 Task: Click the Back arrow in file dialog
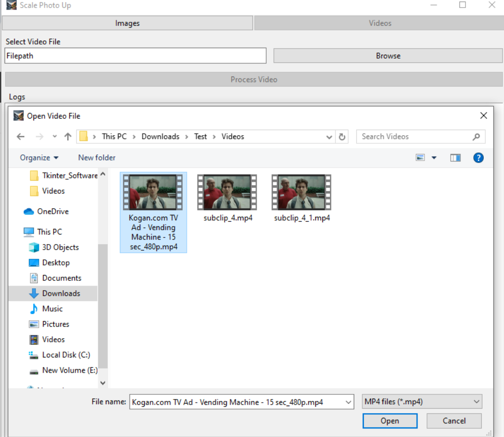tap(21, 137)
